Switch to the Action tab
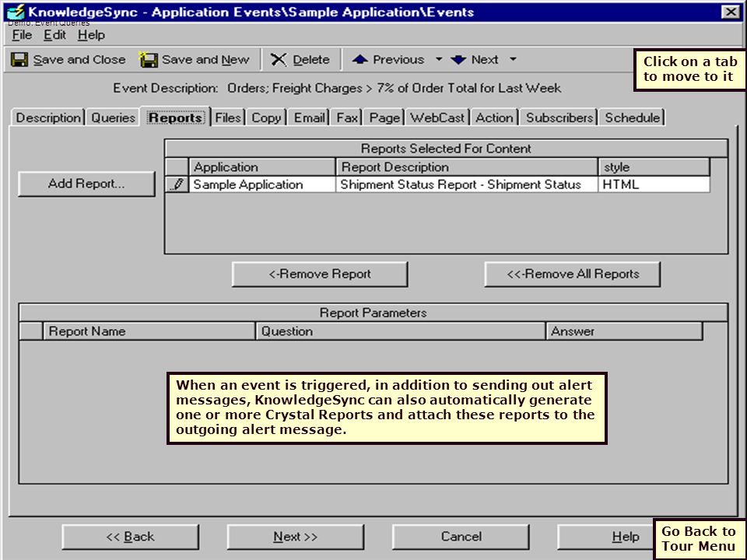Image resolution: width=747 pixels, height=560 pixels. click(x=495, y=117)
